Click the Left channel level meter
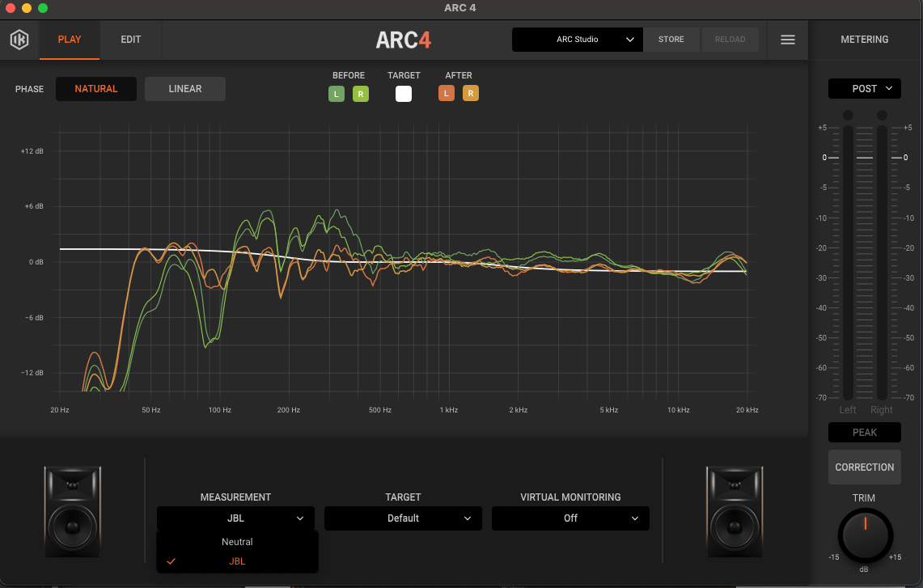Screen dimensions: 923x588 [848, 262]
